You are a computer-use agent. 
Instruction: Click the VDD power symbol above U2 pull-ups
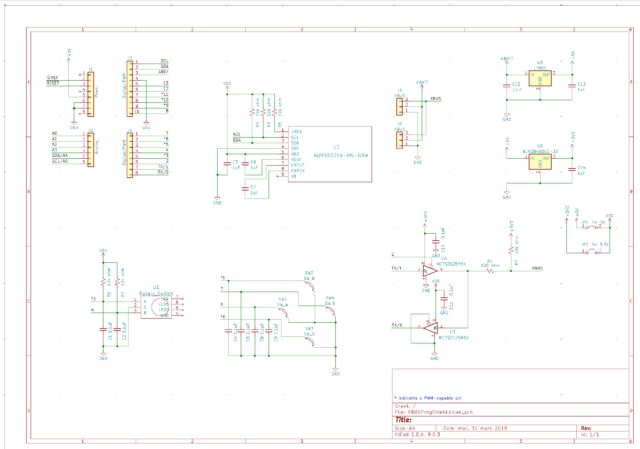pos(226,85)
